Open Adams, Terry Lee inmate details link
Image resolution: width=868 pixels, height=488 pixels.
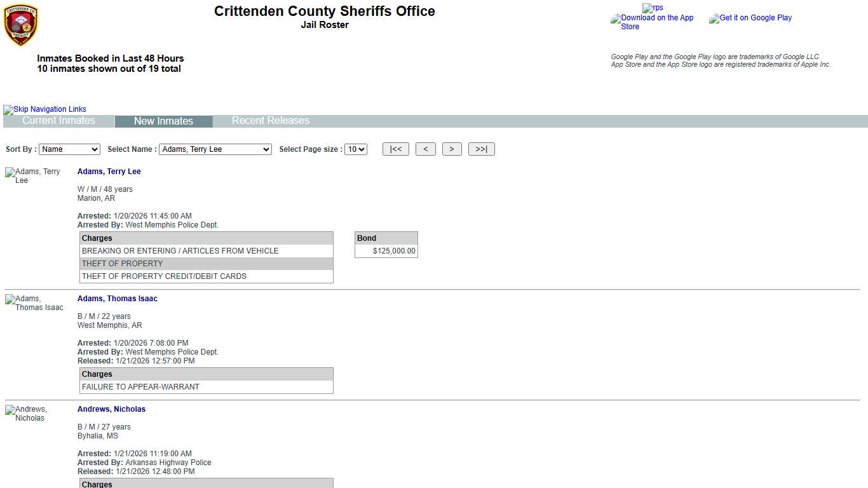tap(109, 172)
